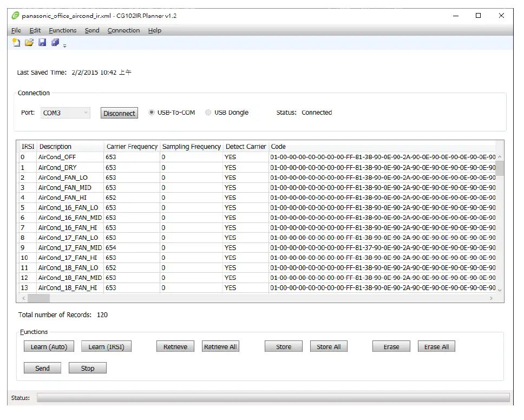
Task: Select the AirCond_FAN_MID row
Action: coord(257,187)
